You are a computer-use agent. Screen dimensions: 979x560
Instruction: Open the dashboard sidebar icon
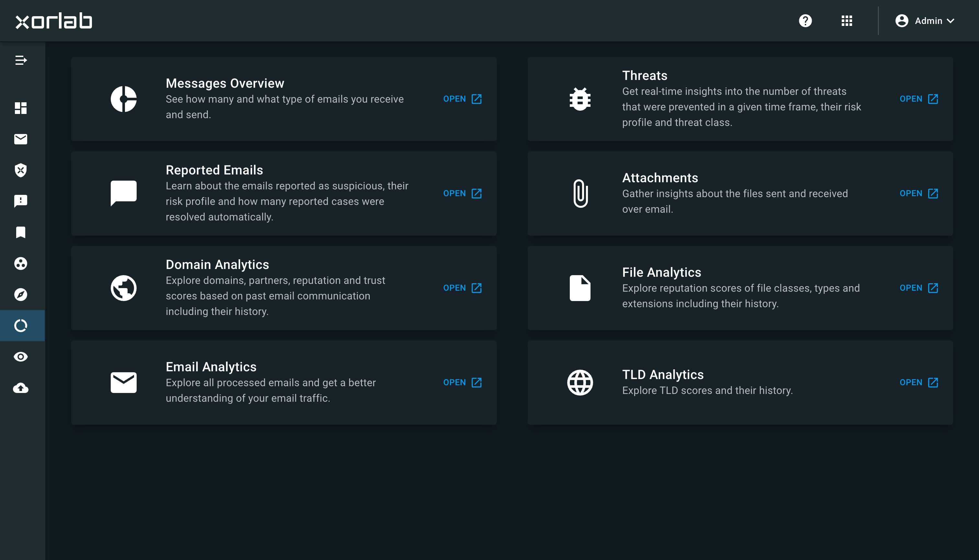[x=21, y=108]
